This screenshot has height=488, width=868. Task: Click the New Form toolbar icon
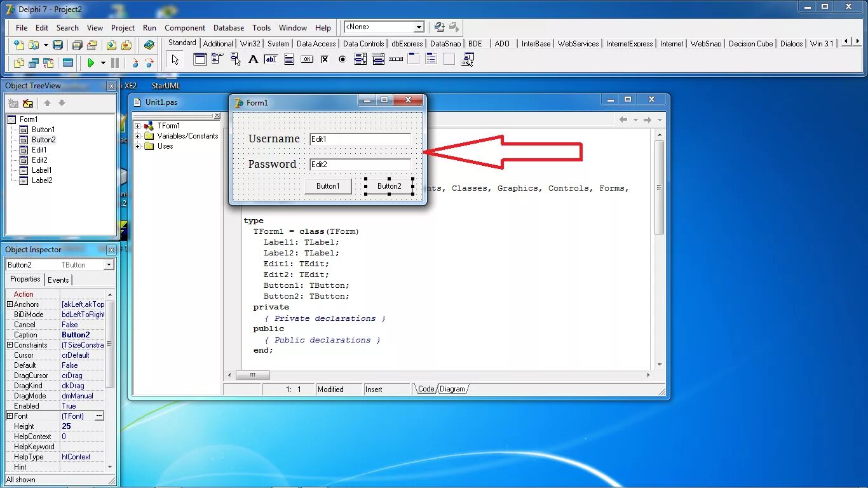(x=67, y=63)
